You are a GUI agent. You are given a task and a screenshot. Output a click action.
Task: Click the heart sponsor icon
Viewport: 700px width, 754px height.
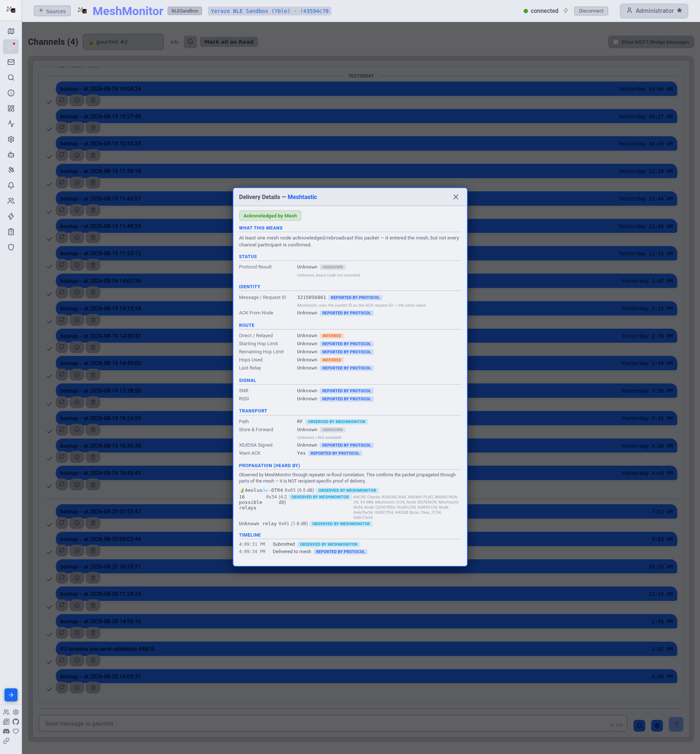coord(16,731)
